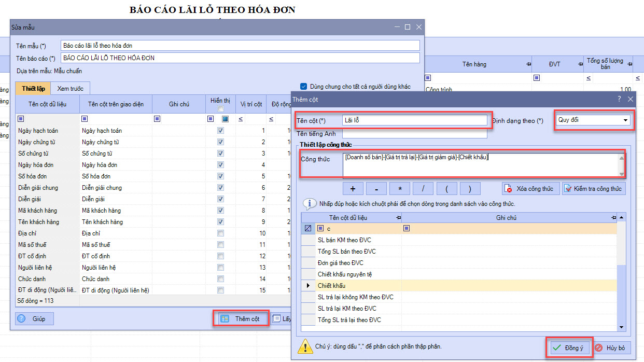Screen dimensions: 644x362
Task: Insert the multiply operator
Action: [400, 188]
